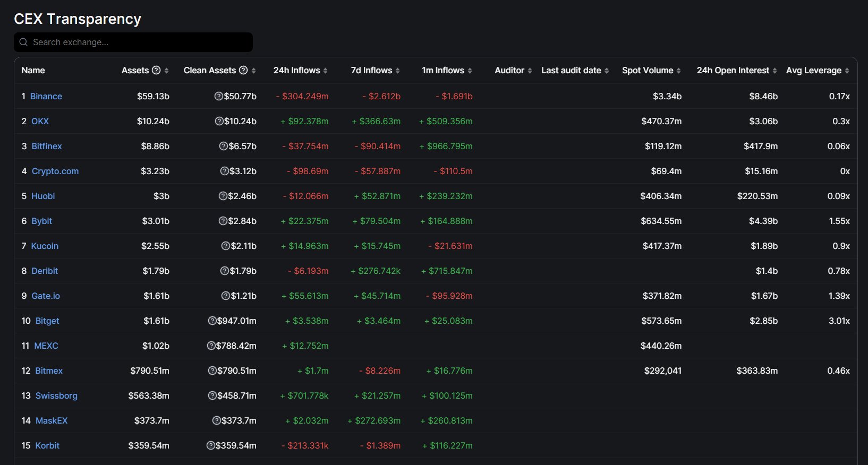Select Deribit 7d inflow + $276.742k
Image resolution: width=868 pixels, height=465 pixels.
[x=376, y=271]
